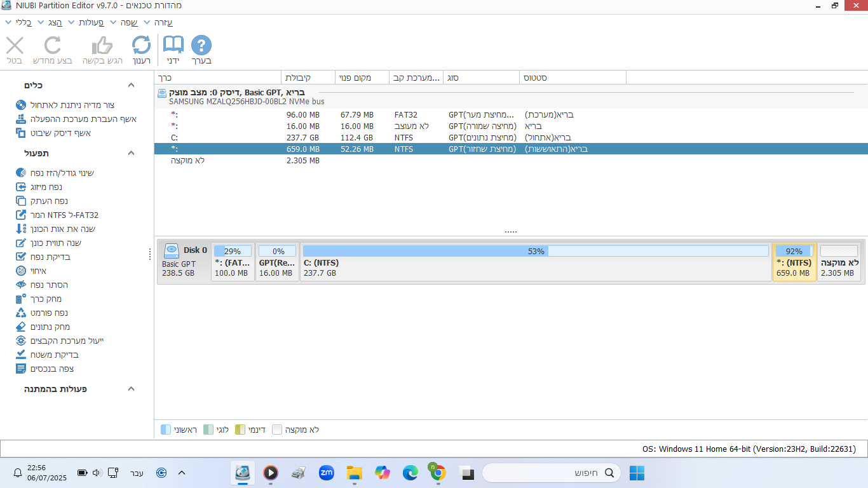Launch אשף דיסק שיבוט clone disk wizard
Screen dimensions: 868x488
coord(53,133)
